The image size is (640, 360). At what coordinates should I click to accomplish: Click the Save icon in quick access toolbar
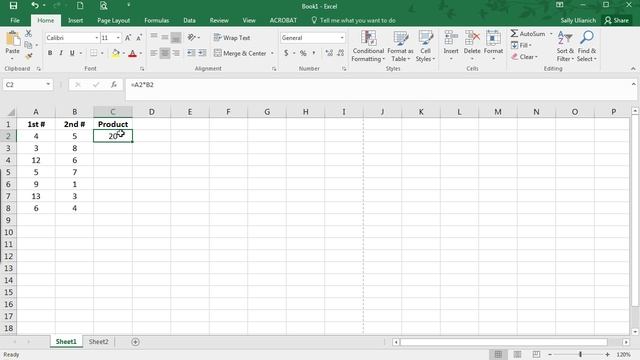(x=13, y=5)
